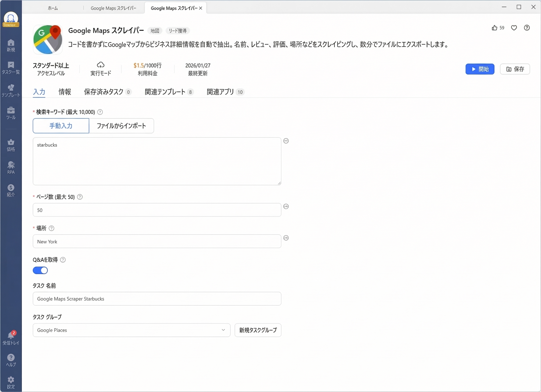The image size is (541, 392).
Task: Click the expand icon beside ページ数 field
Action: coord(286,206)
